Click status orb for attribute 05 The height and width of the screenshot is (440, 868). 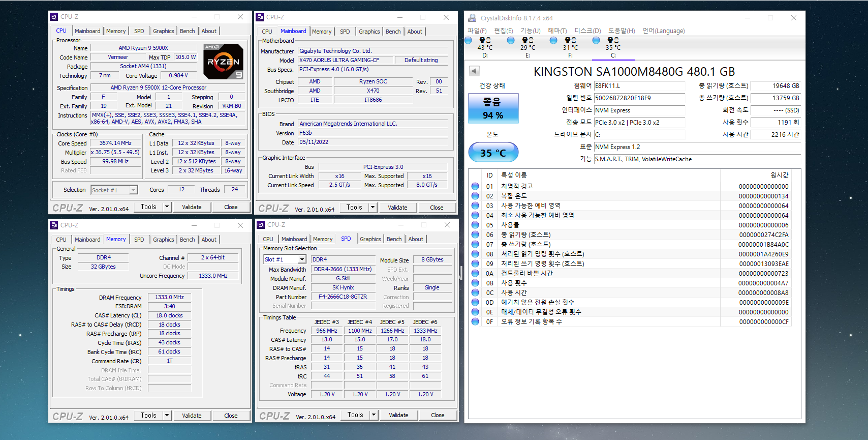click(x=475, y=225)
